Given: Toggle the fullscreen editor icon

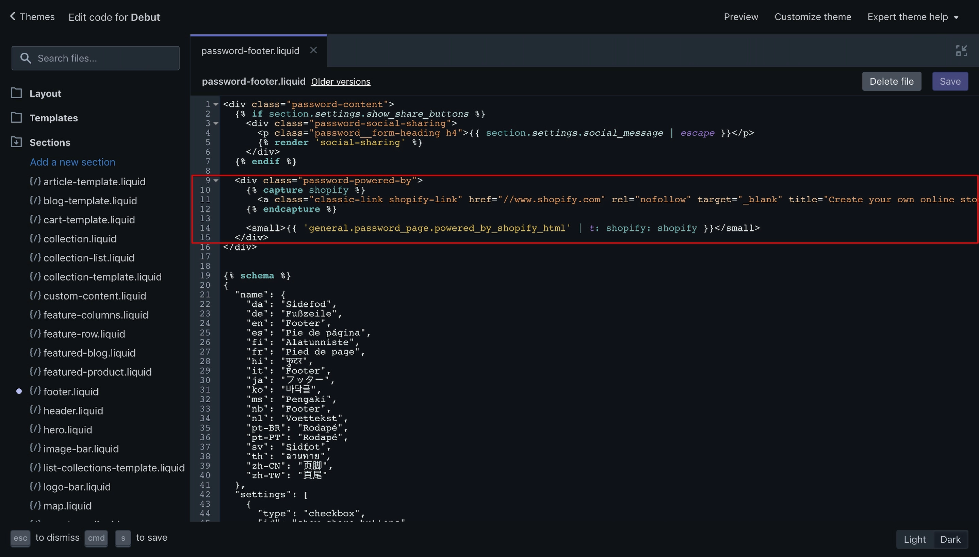Looking at the screenshot, I should pyautogui.click(x=961, y=50).
